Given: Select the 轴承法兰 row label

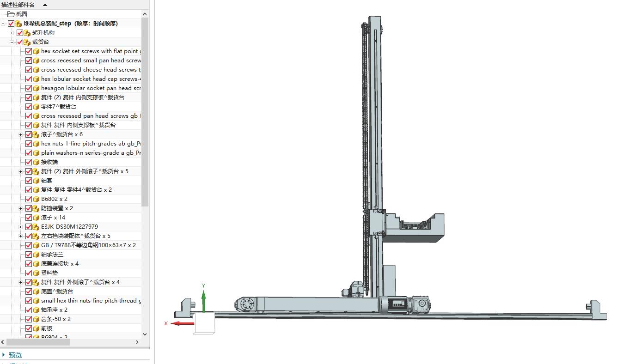Looking at the screenshot, I should point(52,254).
